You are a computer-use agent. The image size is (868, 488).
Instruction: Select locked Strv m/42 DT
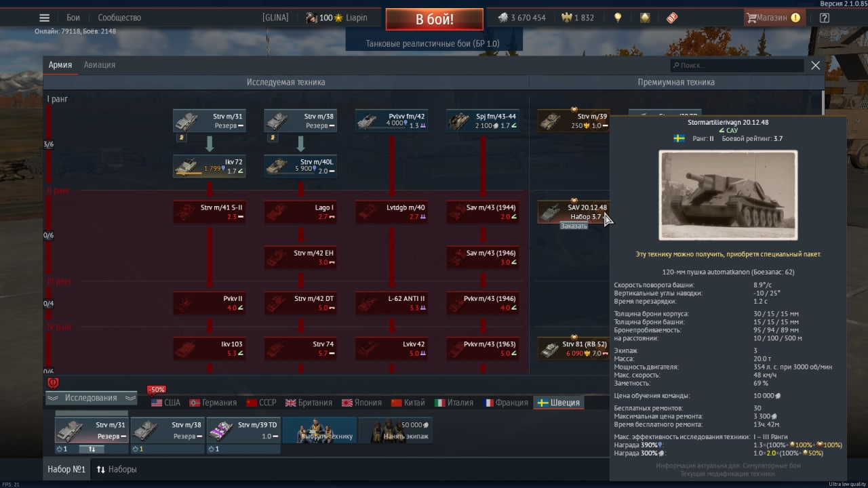(x=300, y=303)
